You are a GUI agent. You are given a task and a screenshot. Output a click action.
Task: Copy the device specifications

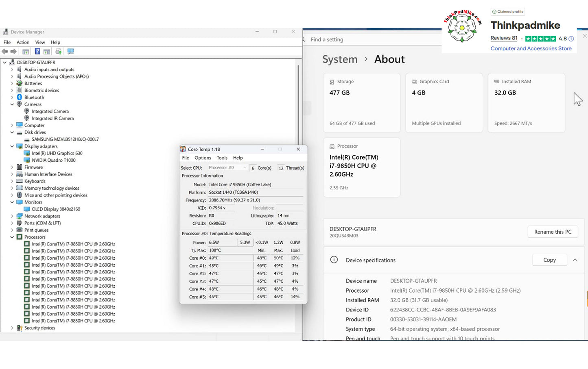[x=549, y=260]
